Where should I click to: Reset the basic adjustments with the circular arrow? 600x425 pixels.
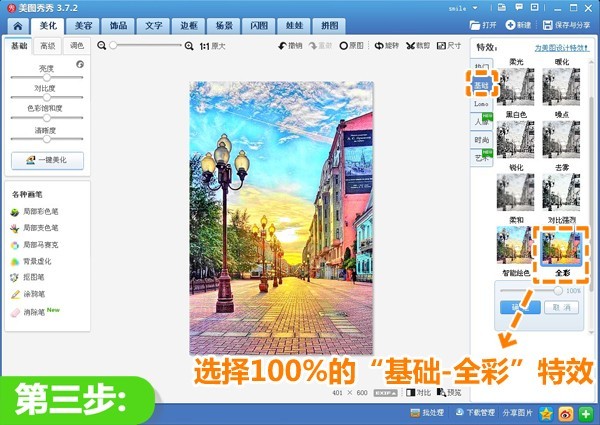point(80,64)
